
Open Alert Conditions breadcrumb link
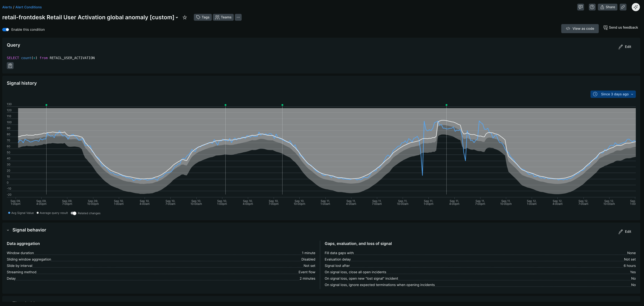tap(28, 7)
